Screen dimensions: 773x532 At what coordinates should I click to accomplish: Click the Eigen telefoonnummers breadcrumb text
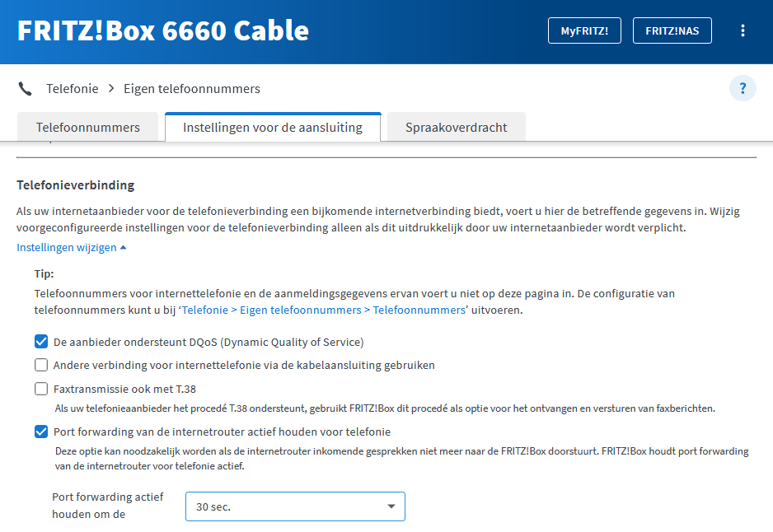pyautogui.click(x=192, y=89)
